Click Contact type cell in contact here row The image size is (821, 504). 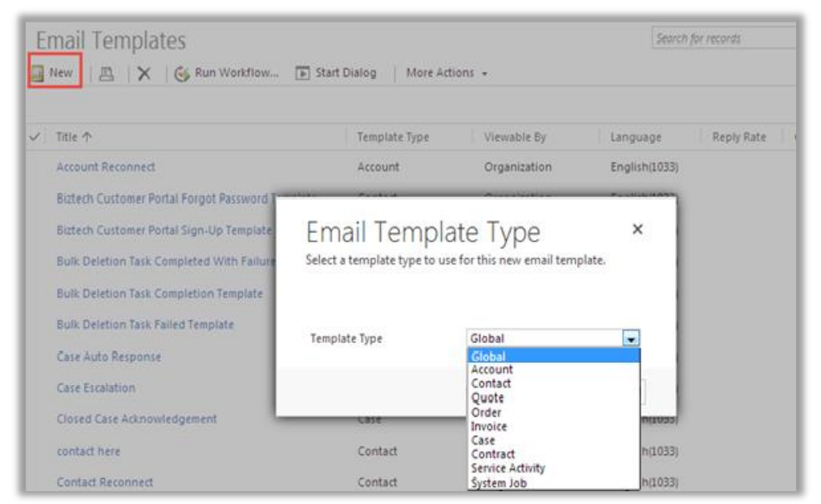[x=377, y=451]
